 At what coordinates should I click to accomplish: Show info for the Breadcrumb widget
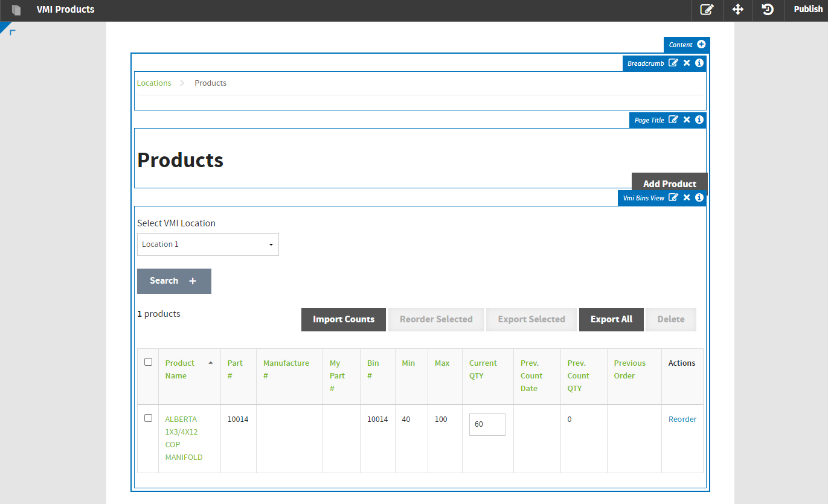[699, 63]
